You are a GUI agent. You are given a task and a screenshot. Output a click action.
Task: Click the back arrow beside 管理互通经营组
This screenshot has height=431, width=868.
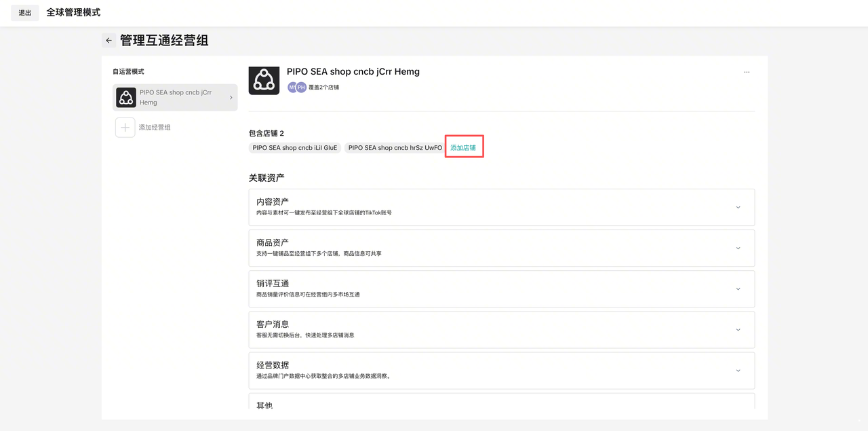pyautogui.click(x=108, y=41)
